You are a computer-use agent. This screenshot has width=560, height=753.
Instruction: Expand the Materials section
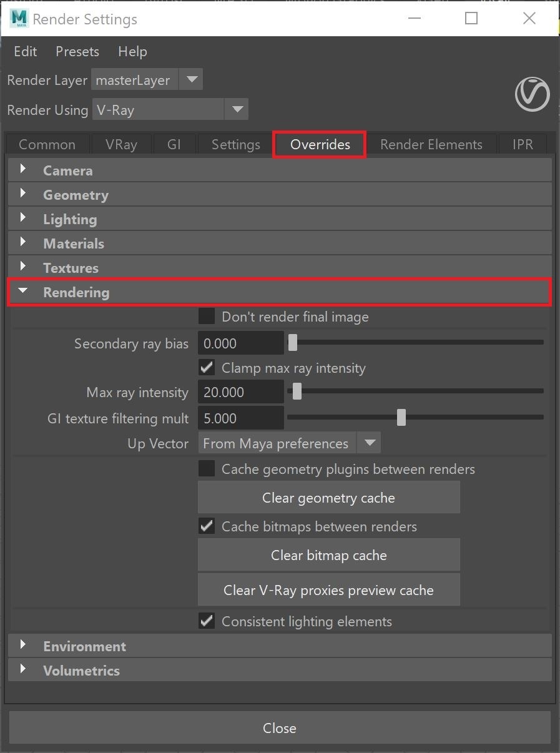point(280,243)
